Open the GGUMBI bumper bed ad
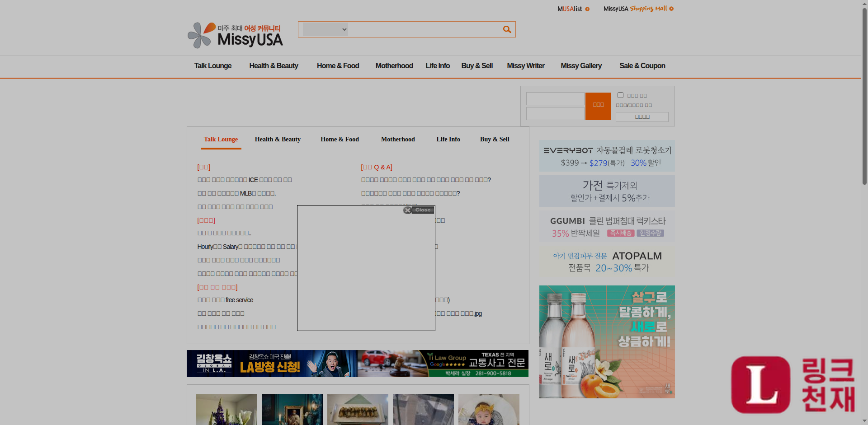868x425 pixels. tap(607, 226)
